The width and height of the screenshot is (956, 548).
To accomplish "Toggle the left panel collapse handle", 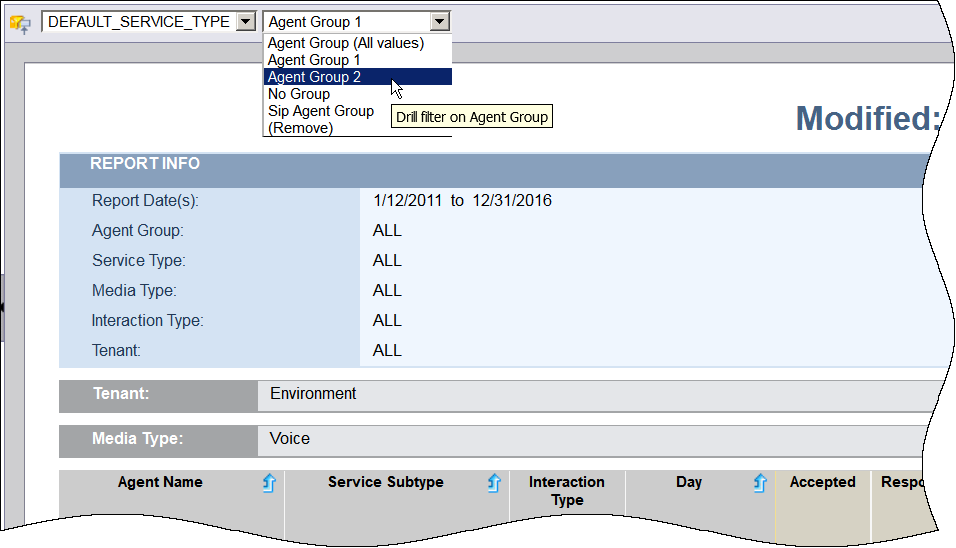I will tap(3, 308).
